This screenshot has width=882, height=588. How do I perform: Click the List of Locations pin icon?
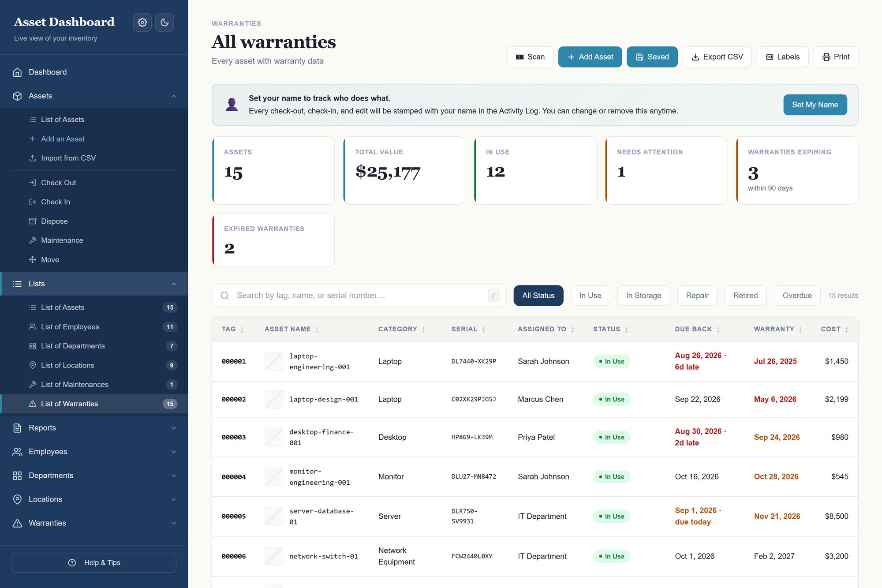[33, 365]
